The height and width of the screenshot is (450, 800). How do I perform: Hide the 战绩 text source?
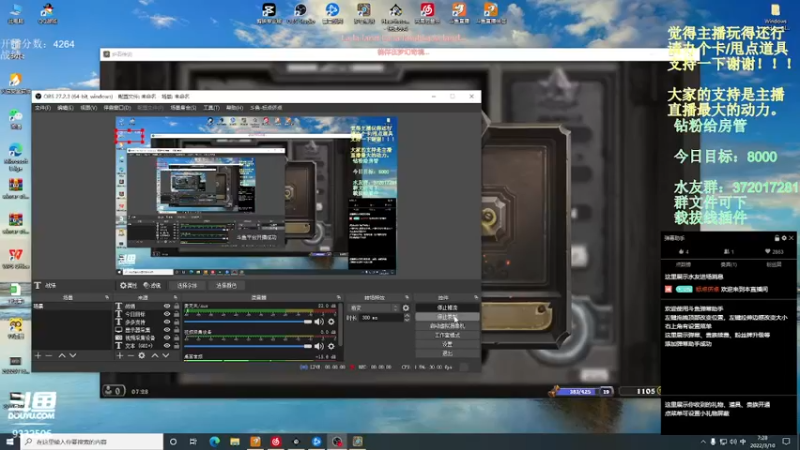(167, 306)
